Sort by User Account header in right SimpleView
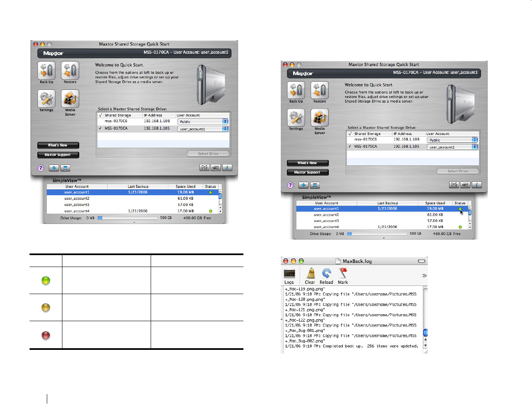Viewport: 532px width, 404px height. tap(327, 203)
